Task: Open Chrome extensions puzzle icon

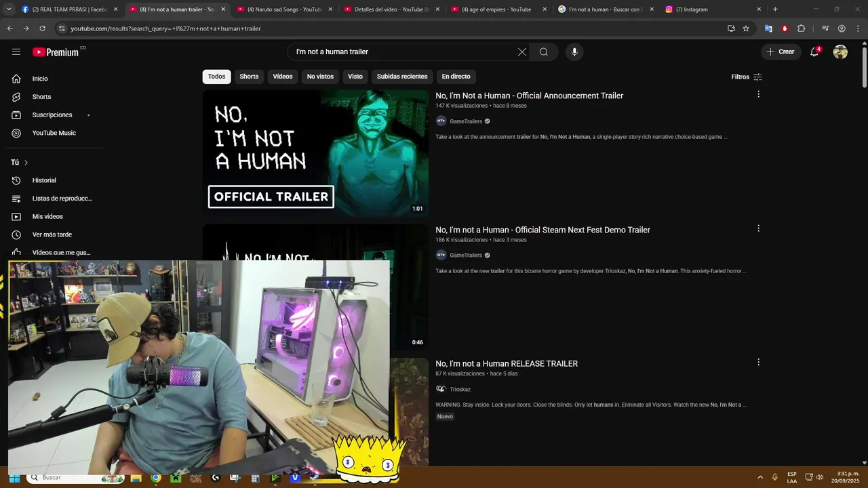Action: pos(802,28)
